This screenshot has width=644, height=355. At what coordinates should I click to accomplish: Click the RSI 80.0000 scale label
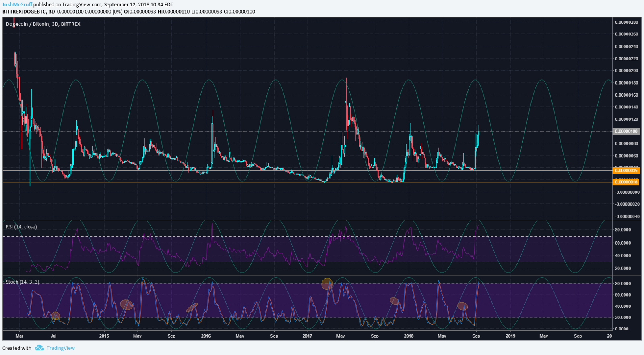(x=623, y=230)
